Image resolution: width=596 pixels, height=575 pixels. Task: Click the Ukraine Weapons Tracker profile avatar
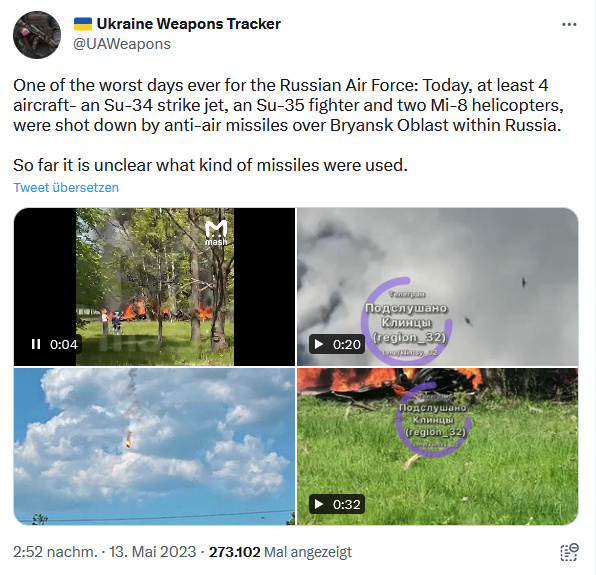pyautogui.click(x=37, y=35)
